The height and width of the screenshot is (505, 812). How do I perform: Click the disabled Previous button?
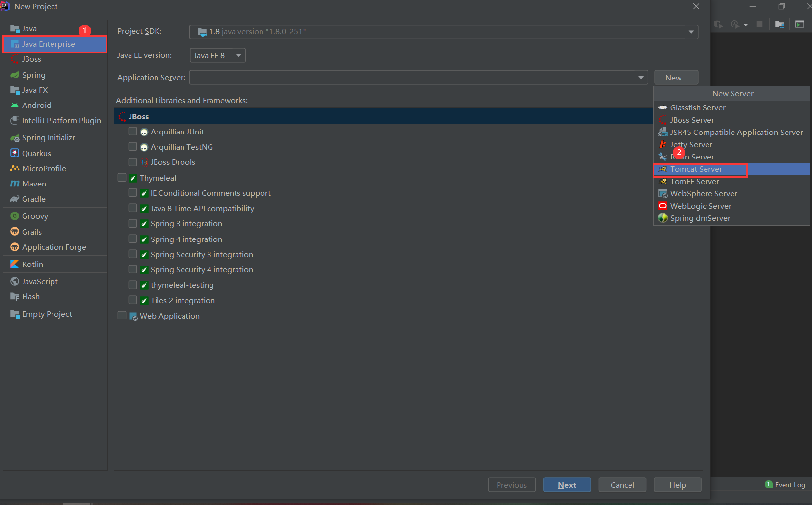(x=512, y=485)
